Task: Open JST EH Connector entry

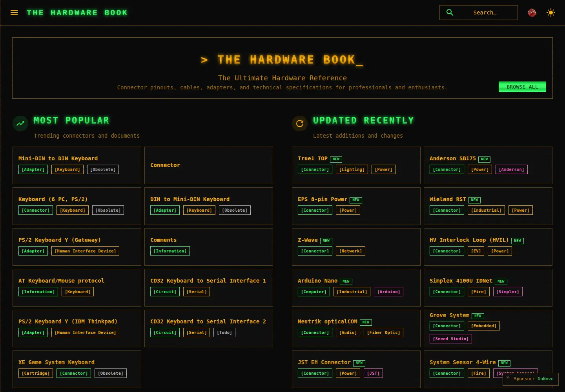Action: (356, 369)
